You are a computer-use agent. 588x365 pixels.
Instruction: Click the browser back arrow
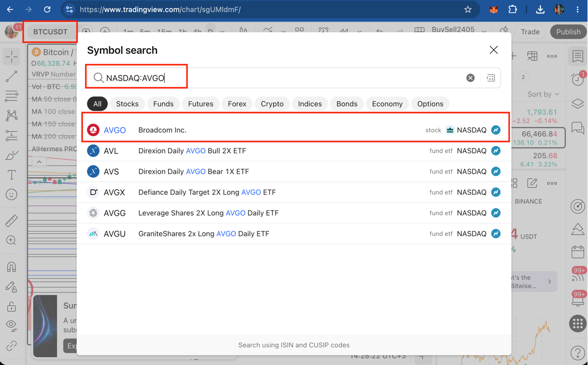(x=10, y=9)
